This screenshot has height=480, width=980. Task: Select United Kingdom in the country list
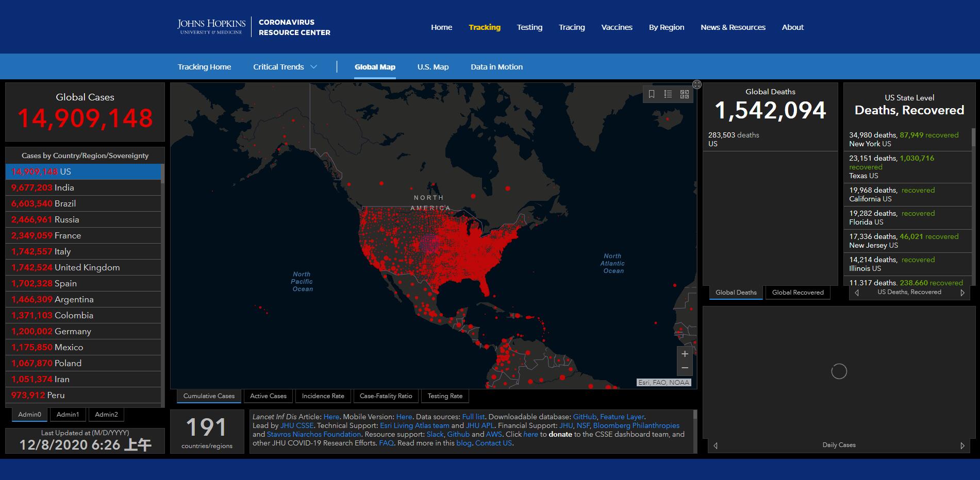coord(83,267)
